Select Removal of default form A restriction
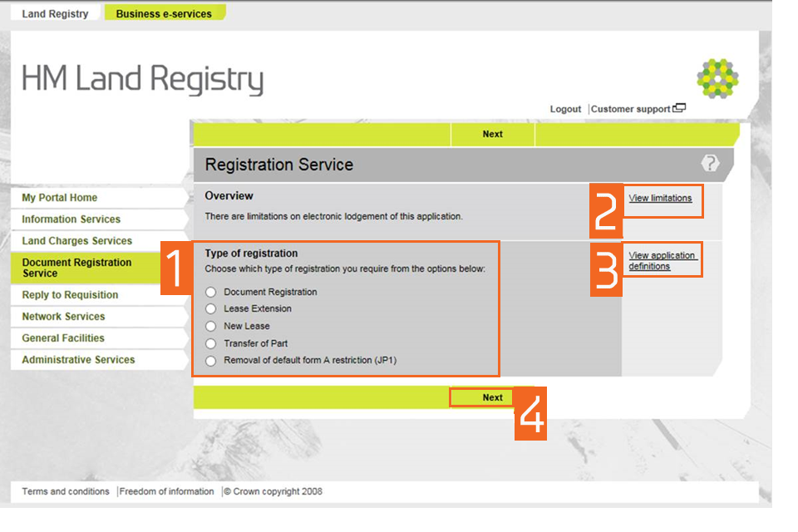 (211, 361)
